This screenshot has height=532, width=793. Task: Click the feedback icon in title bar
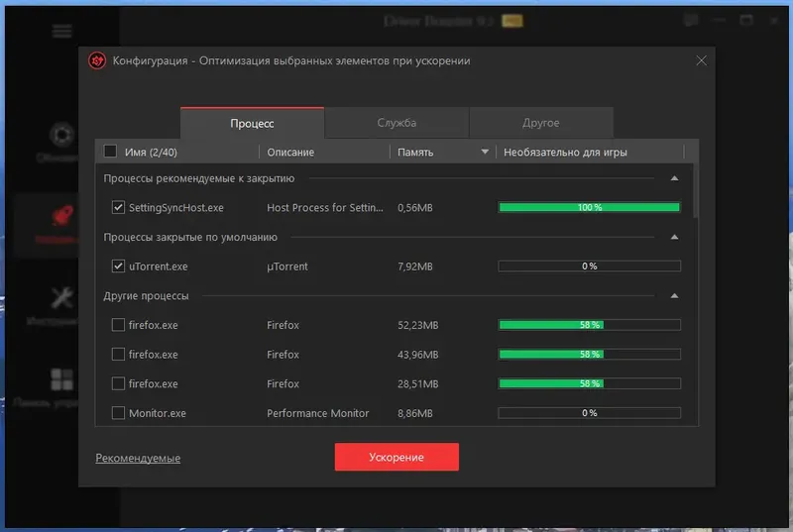691,20
